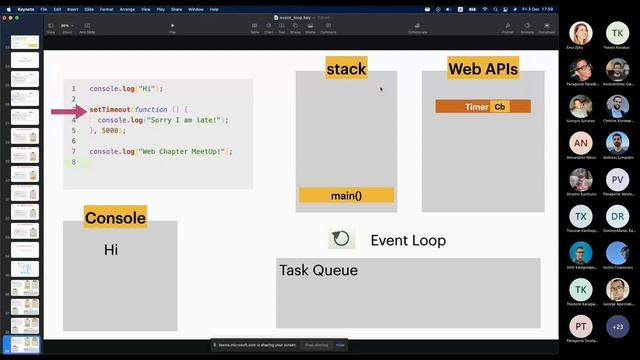Click the "Web Chapter MeetUp!" code line
Viewport: 640px width, 360px height.
point(161,151)
